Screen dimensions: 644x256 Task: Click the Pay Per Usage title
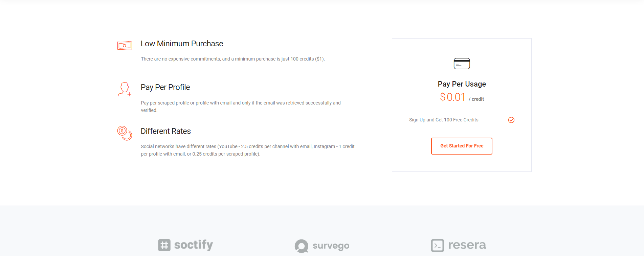[x=462, y=84]
